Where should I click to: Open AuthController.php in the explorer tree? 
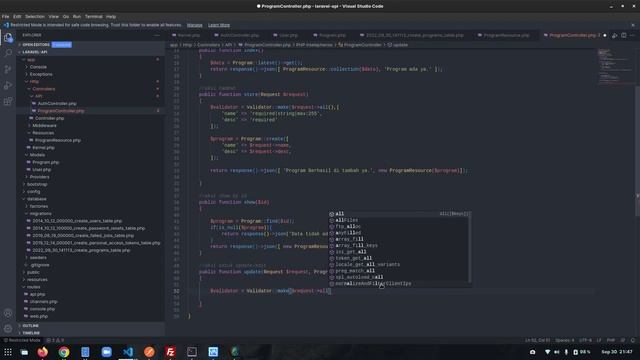pyautogui.click(x=91, y=104)
